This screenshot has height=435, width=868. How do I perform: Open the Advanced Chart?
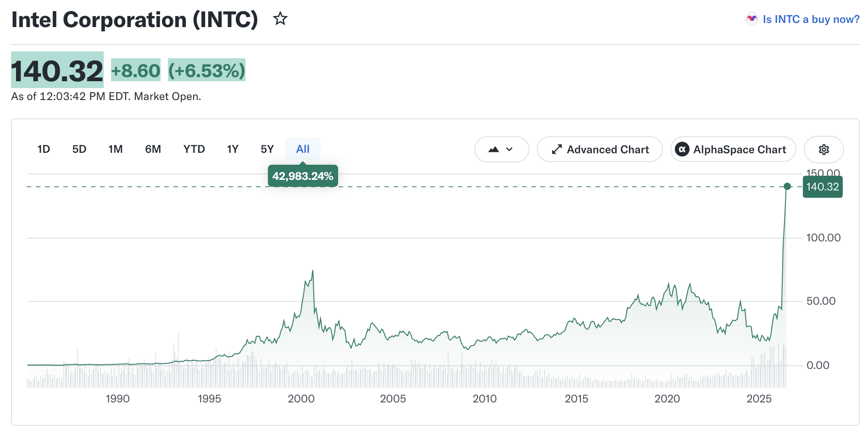[600, 149]
